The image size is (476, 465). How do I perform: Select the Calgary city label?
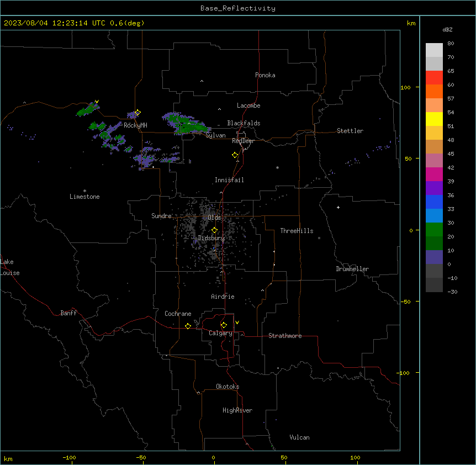220,333
